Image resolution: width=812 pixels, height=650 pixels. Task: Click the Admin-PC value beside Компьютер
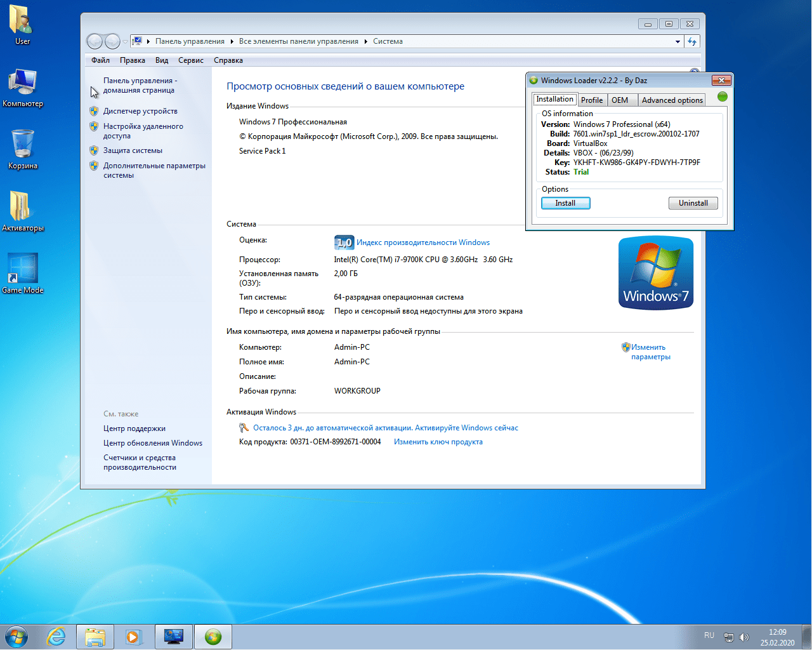(352, 347)
